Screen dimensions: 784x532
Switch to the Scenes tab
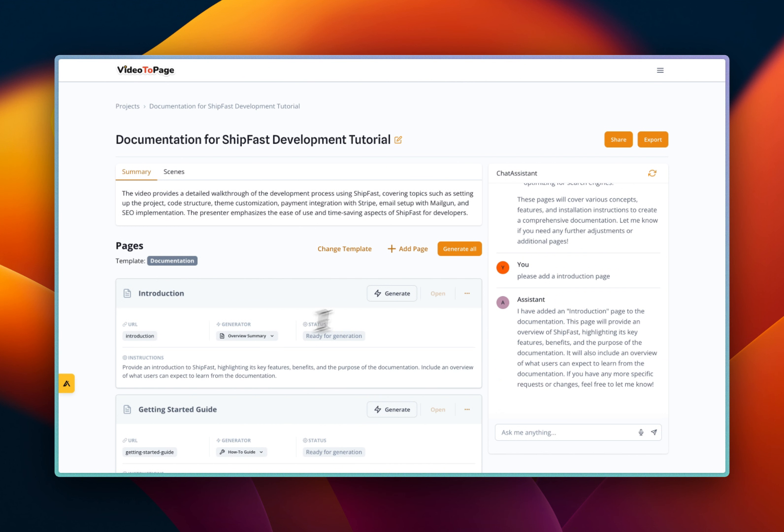174,172
